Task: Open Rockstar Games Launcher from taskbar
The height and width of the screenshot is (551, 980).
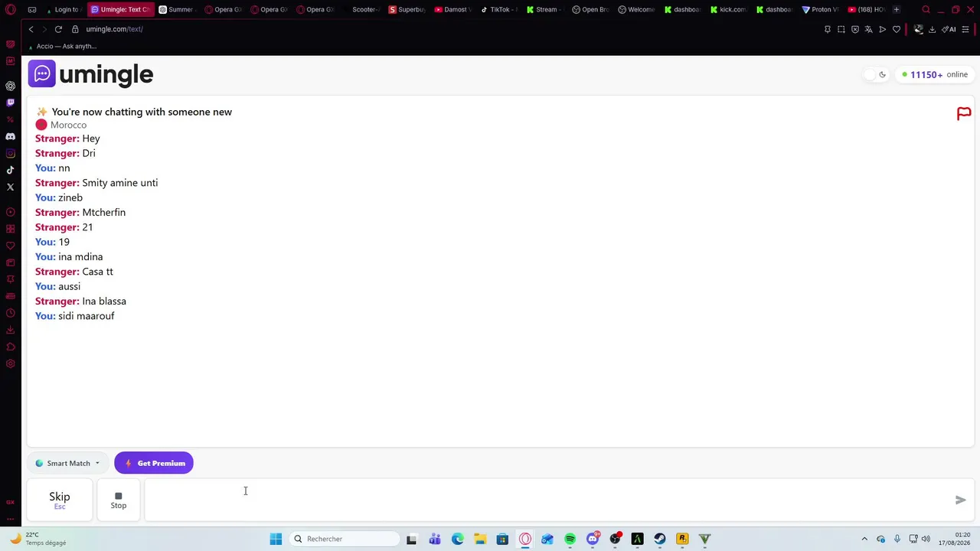Action: click(x=682, y=539)
